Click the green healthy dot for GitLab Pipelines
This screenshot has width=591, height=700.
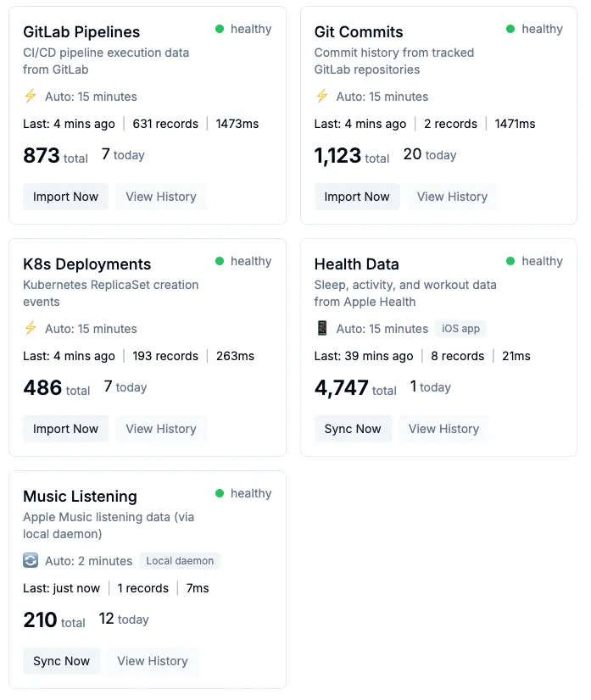point(220,29)
